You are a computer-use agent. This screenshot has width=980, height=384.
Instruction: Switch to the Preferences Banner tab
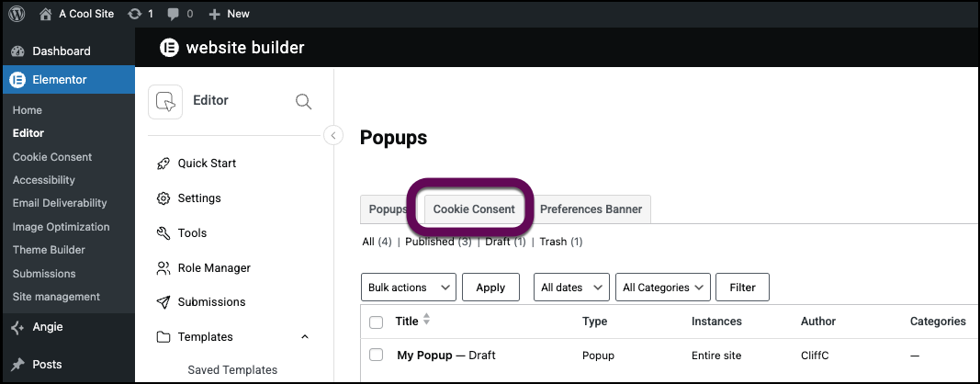tap(591, 209)
